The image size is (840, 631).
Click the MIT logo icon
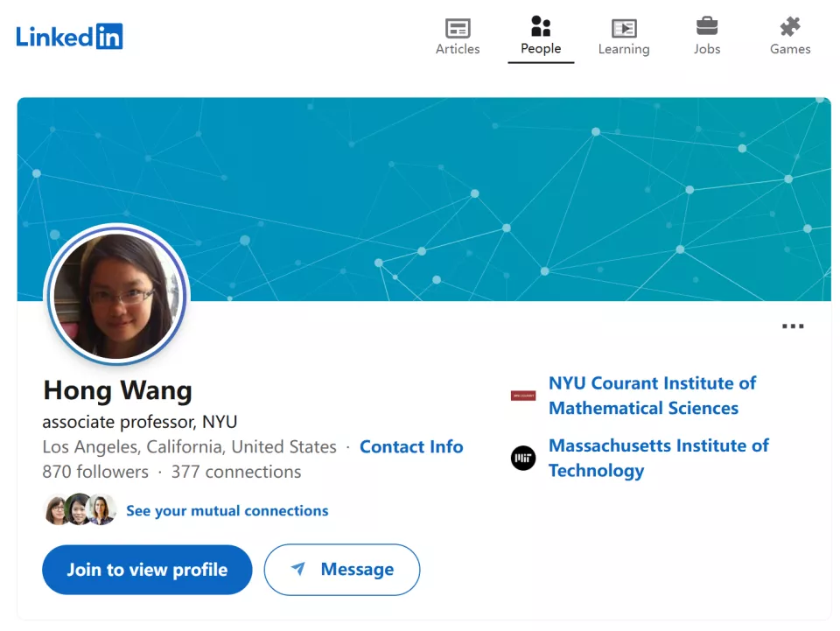(x=523, y=458)
